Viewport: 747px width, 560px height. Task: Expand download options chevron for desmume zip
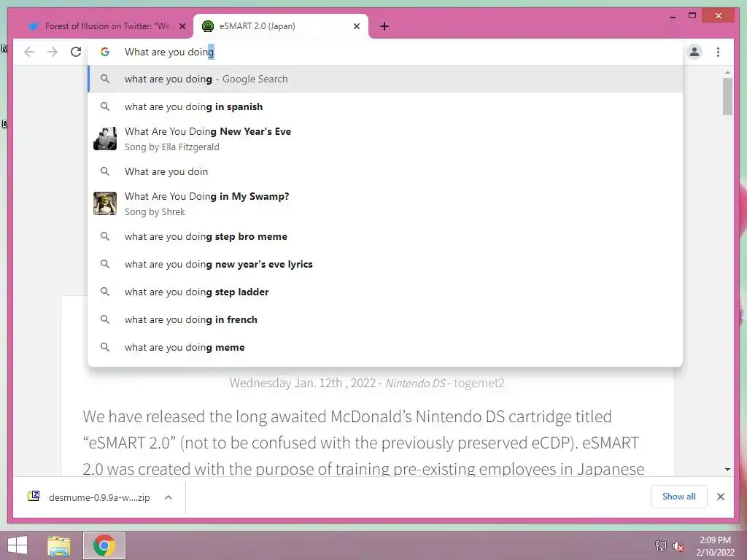[x=169, y=497]
